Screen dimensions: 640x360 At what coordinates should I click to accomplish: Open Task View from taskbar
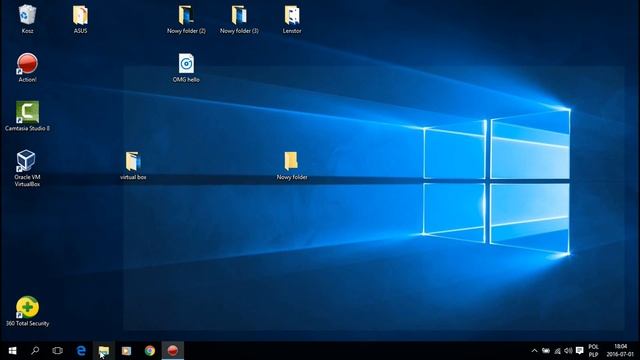58,351
